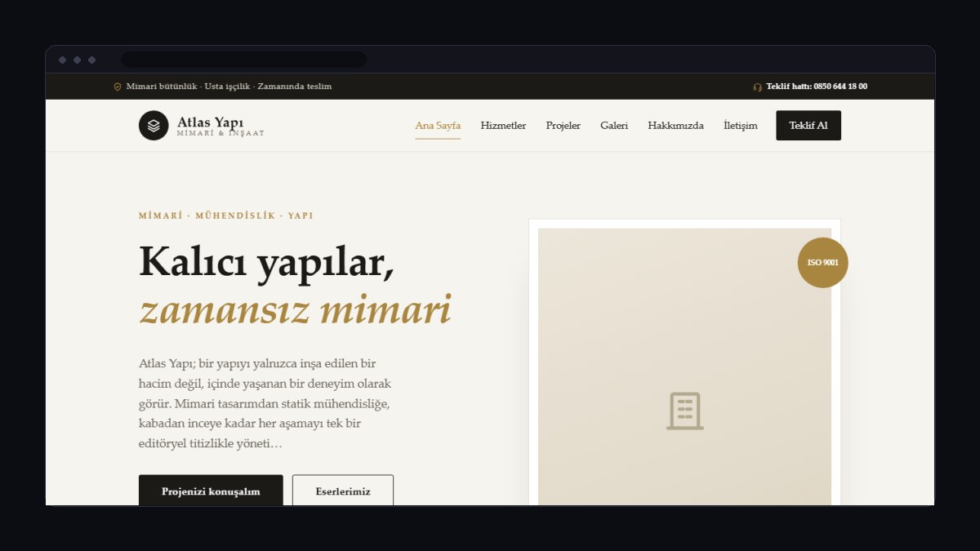This screenshot has height=551, width=980.
Task: Click the "Mimari bütünlük · Usta işçilik" tagline
Action: point(229,87)
